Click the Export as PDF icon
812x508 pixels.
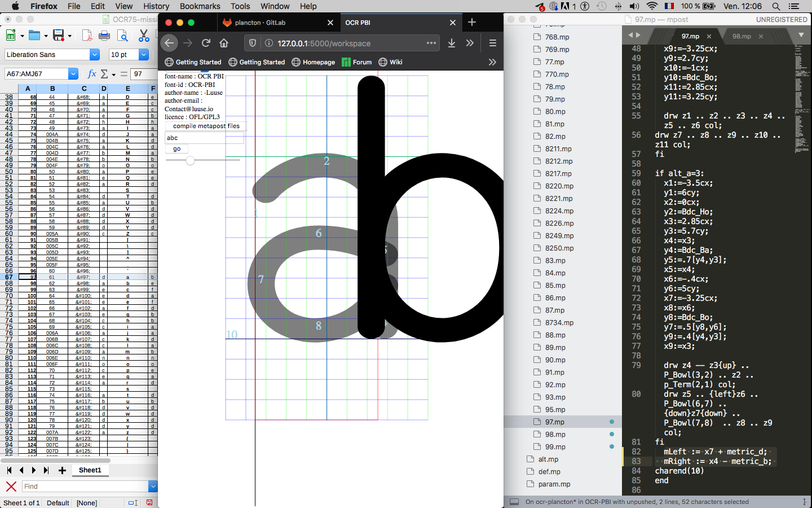pos(87,36)
